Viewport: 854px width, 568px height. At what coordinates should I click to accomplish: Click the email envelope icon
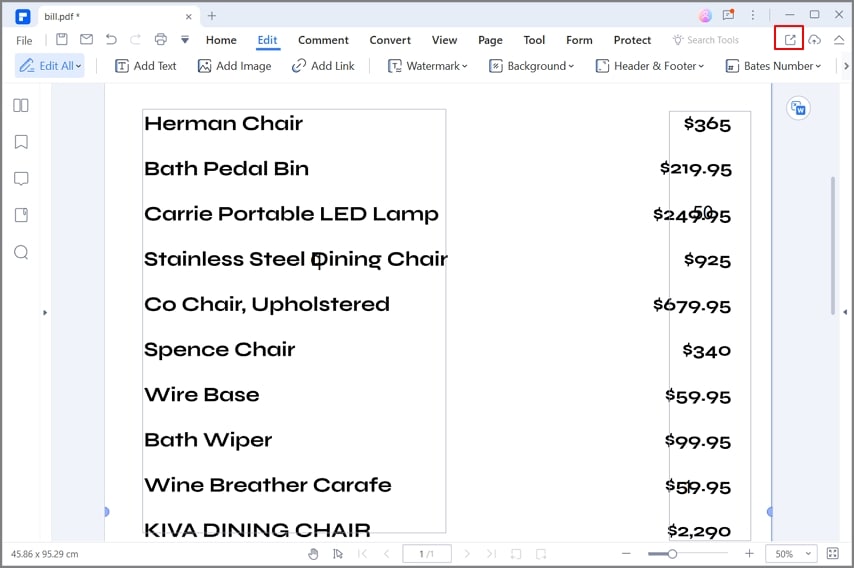[x=86, y=39]
